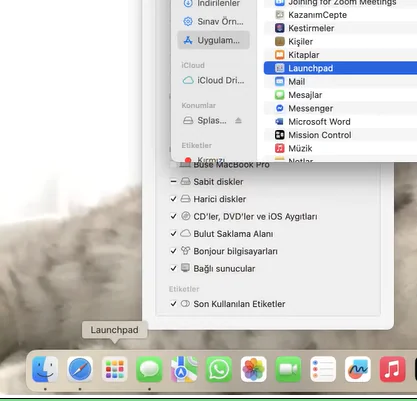This screenshot has height=401, width=417.
Task: Select Kestirmeler in the applications list
Action: tap(340, 28)
